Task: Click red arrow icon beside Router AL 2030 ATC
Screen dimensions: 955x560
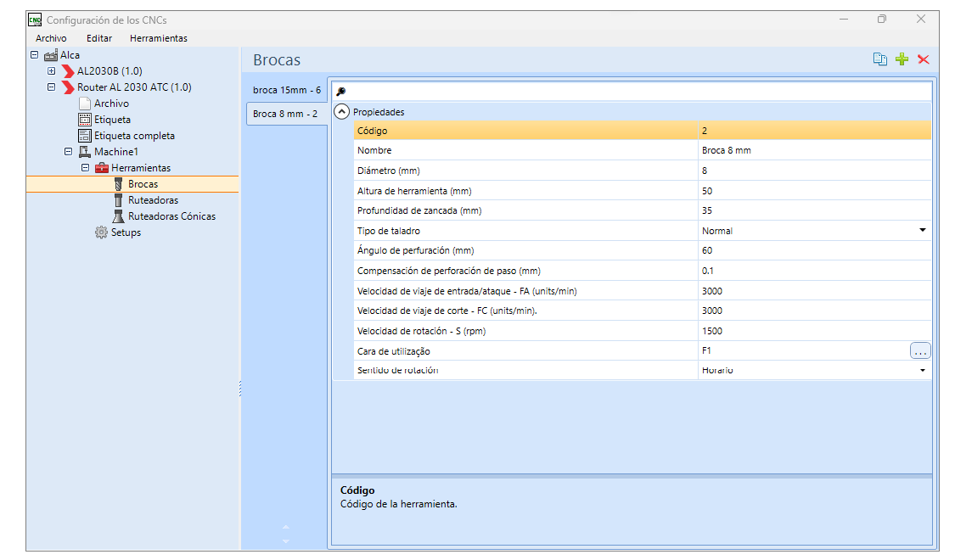Action: click(68, 87)
